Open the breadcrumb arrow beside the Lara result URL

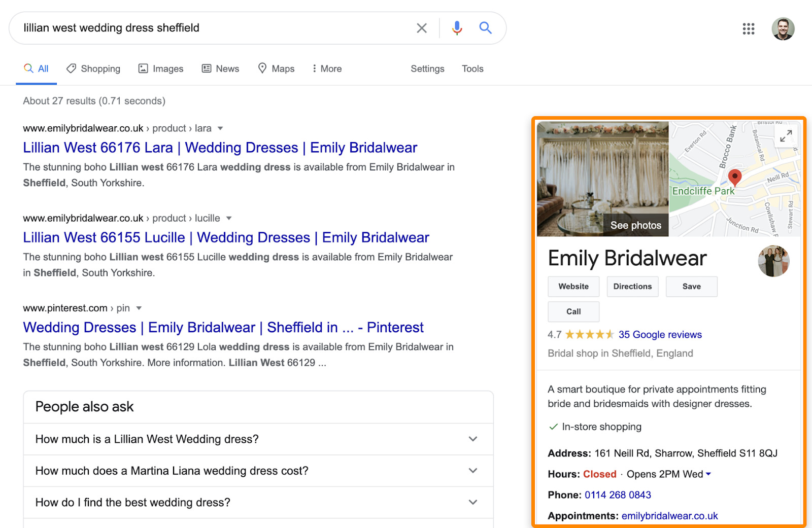tap(220, 128)
